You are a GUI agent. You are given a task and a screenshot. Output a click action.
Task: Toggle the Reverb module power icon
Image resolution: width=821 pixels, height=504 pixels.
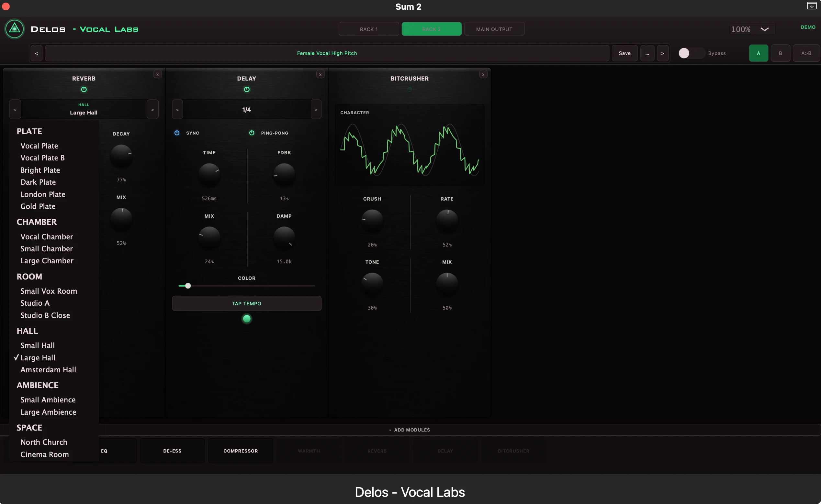84,89
